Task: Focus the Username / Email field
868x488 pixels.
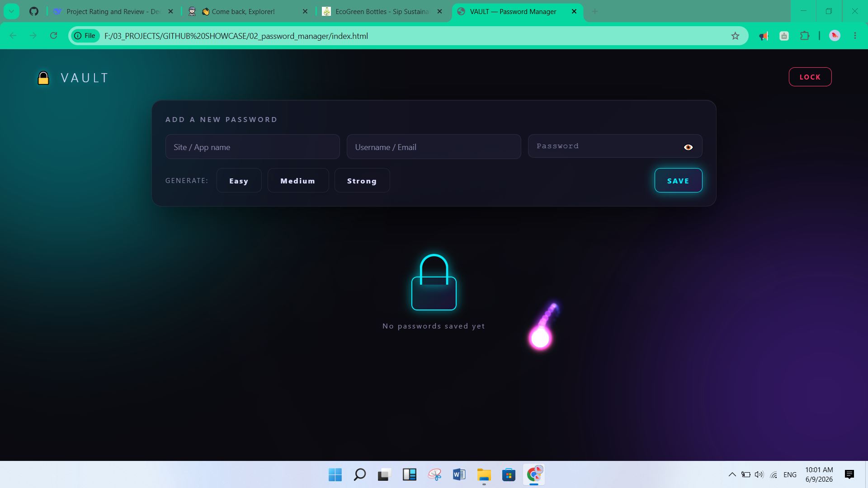Action: tap(434, 147)
